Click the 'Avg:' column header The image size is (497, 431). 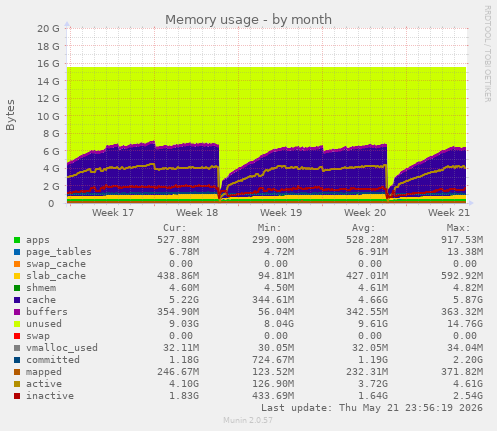364,228
